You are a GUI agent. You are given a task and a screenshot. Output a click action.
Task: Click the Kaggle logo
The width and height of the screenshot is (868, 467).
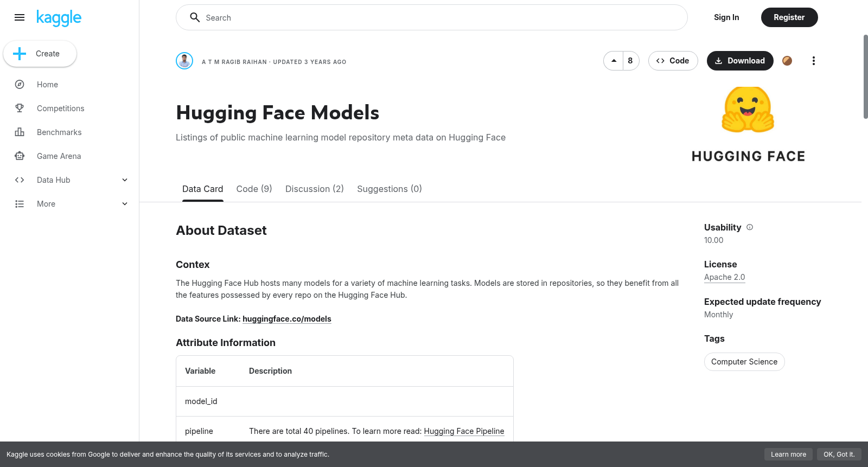pyautogui.click(x=59, y=18)
